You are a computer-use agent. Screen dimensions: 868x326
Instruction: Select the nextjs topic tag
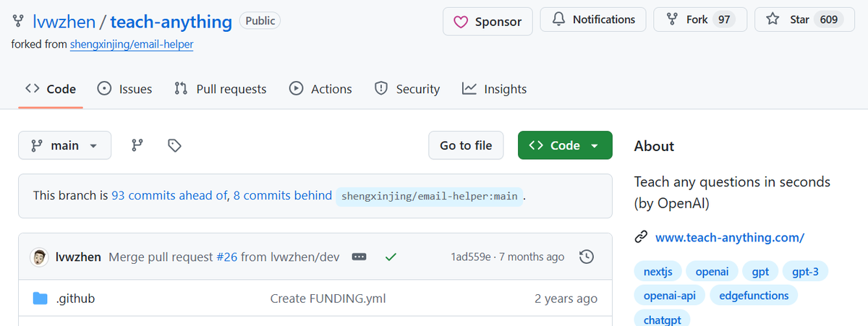(658, 272)
